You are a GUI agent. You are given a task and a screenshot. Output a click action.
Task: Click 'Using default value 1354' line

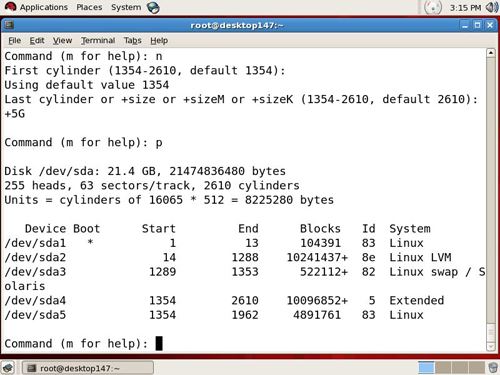[x=87, y=85]
